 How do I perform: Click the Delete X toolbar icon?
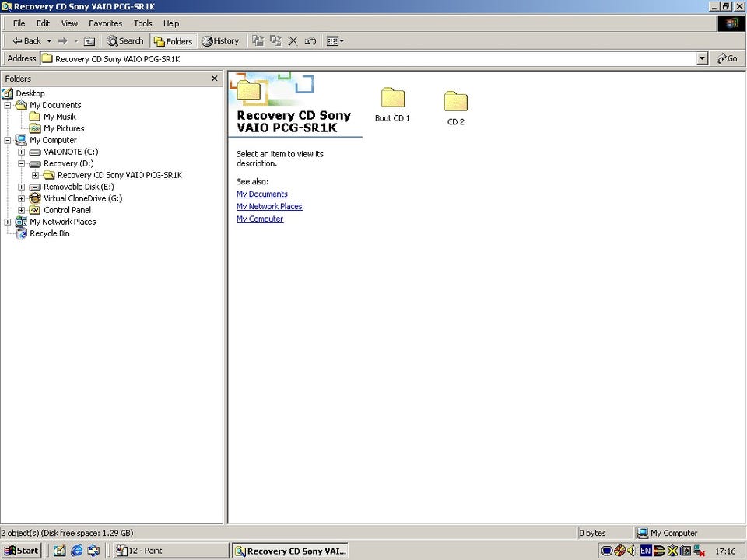(x=293, y=41)
